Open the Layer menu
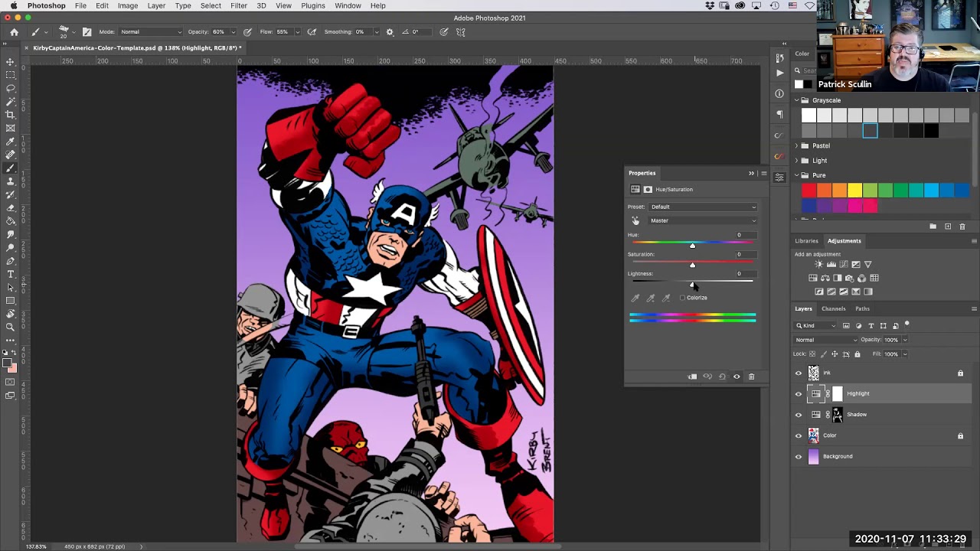Viewport: 980px width, 551px height. click(156, 5)
